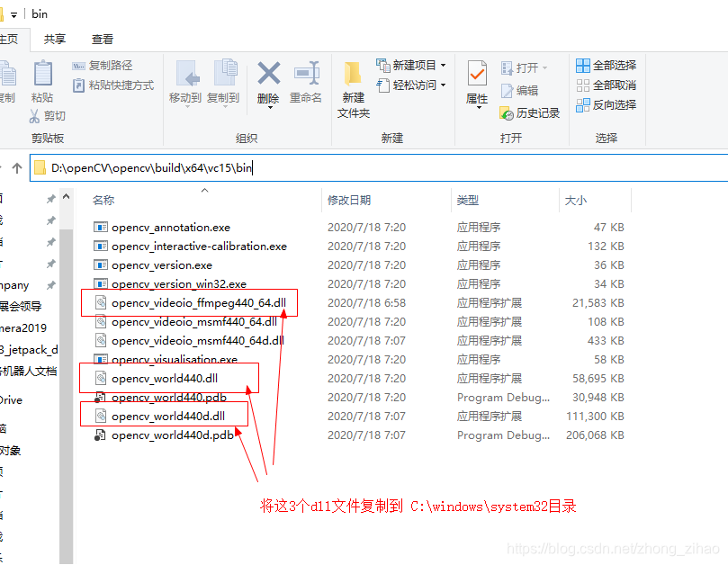
Task: Click the New folder (新建文件夹) icon
Action: (353, 74)
